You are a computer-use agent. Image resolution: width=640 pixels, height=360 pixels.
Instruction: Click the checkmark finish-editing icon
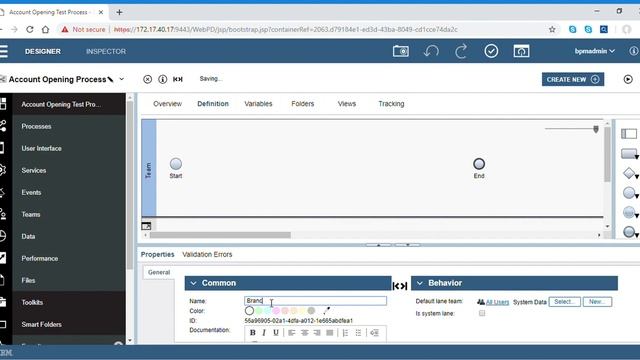point(491,51)
